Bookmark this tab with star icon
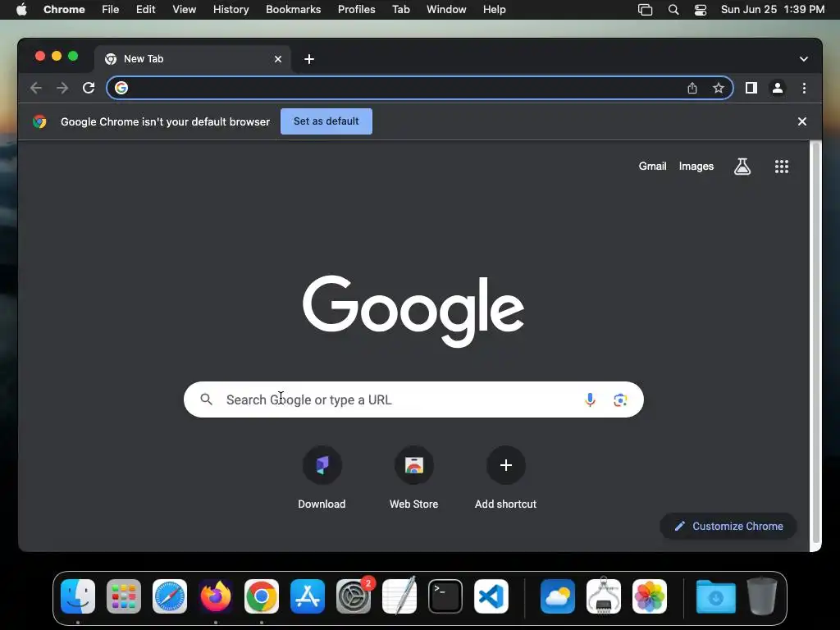This screenshot has width=840, height=630. [719, 88]
